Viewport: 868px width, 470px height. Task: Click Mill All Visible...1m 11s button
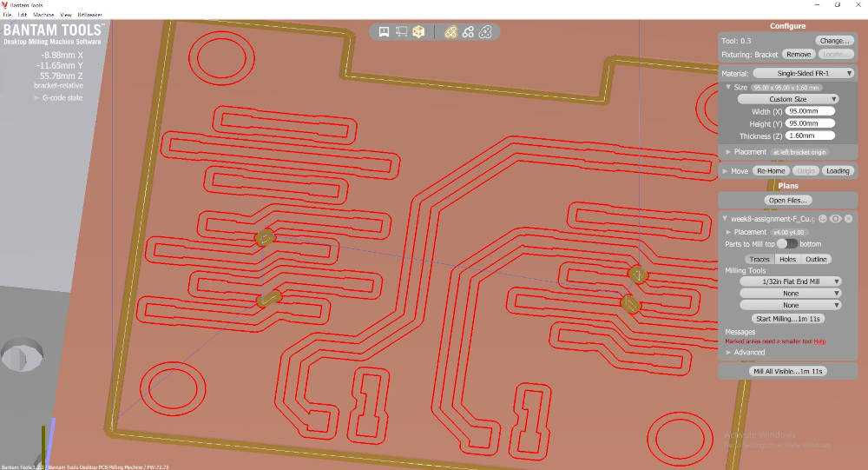[x=788, y=371]
